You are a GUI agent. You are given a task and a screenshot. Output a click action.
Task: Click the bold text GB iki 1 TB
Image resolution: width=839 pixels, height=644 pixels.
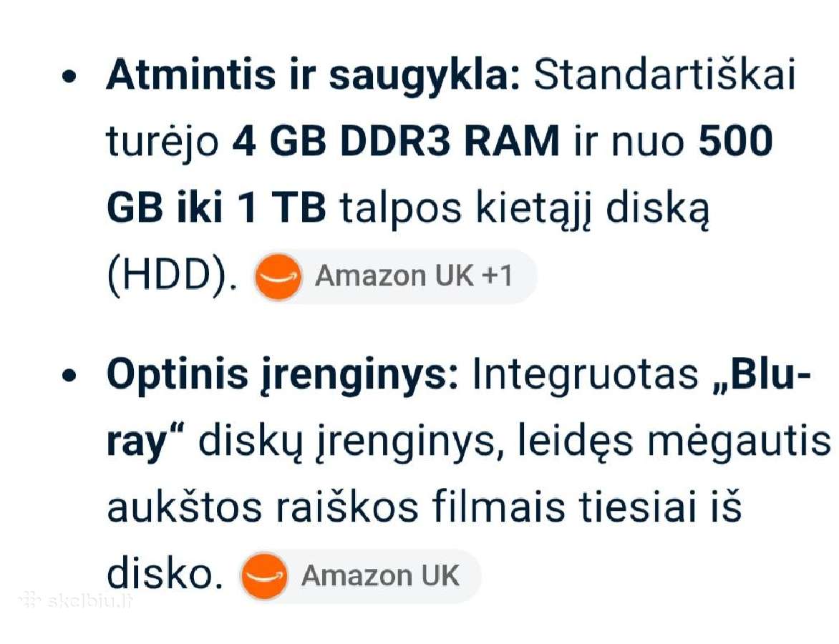pos(216,208)
